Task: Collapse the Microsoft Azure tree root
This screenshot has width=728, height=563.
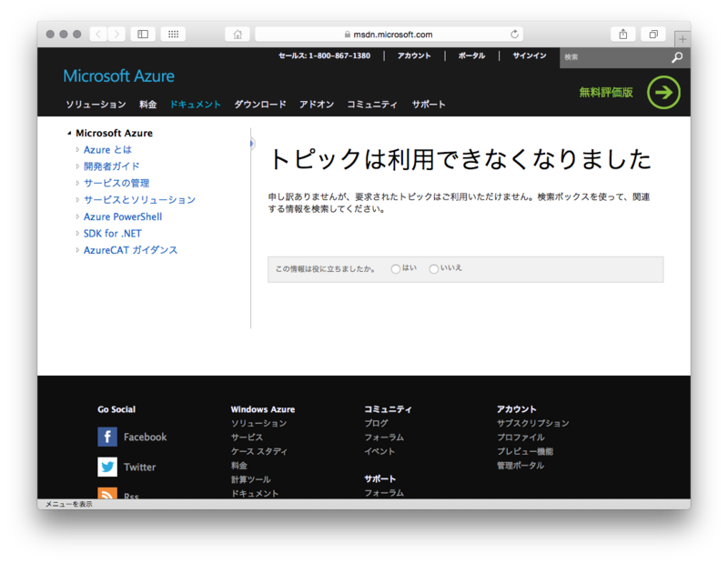Action: click(x=69, y=133)
